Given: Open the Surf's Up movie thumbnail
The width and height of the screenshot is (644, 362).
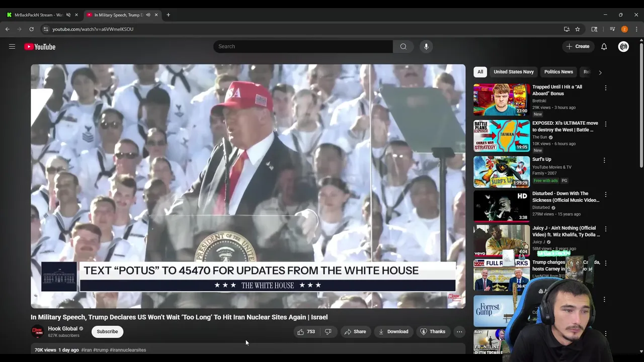Looking at the screenshot, I should pyautogui.click(x=501, y=172).
